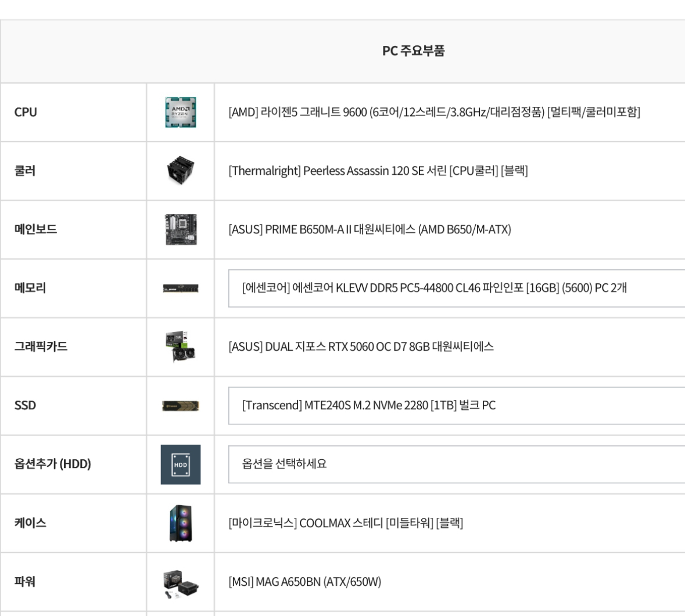Click the Thermalright cooler product image
Viewport: 685px width, 616px height.
click(x=181, y=171)
